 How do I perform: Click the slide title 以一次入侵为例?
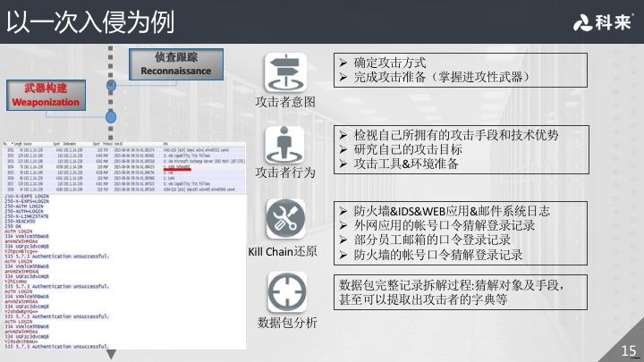pos(90,21)
